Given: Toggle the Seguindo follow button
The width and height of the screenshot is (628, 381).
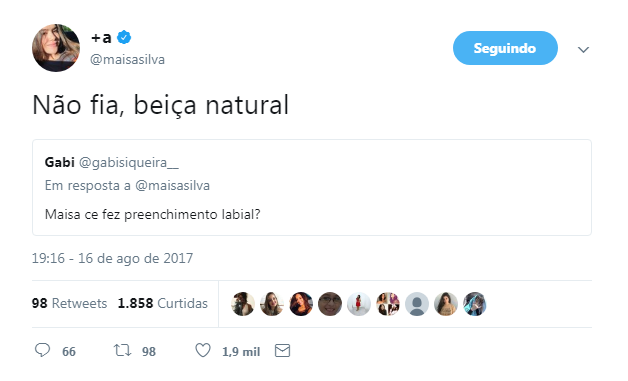Looking at the screenshot, I should click(505, 48).
